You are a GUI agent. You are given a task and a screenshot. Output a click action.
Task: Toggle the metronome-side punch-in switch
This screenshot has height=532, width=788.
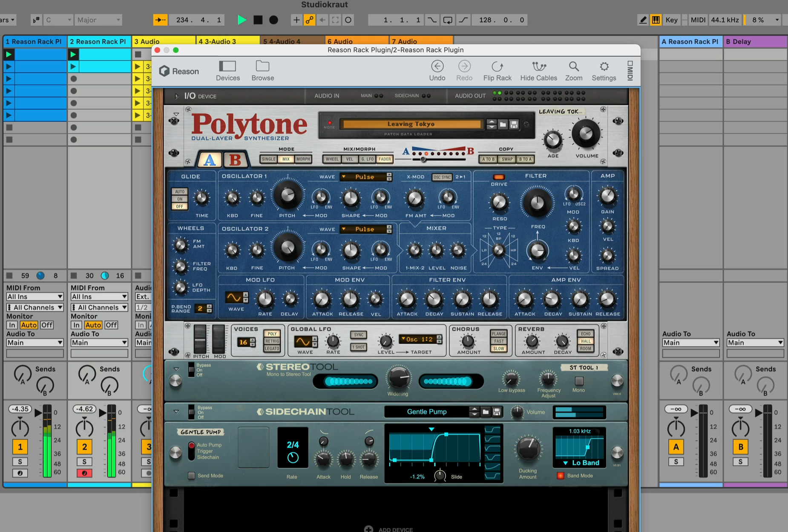[432, 20]
